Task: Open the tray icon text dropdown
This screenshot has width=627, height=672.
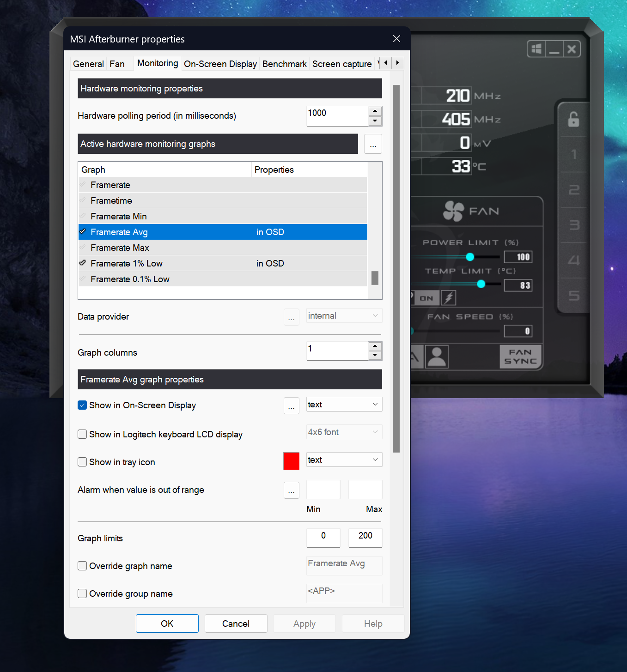Action: click(x=344, y=460)
